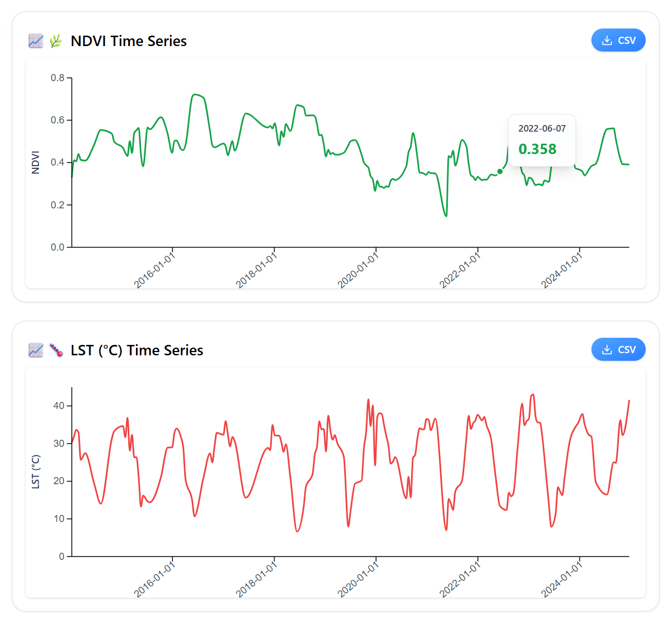The height and width of the screenshot is (624, 672).
Task: Click the vertical NDVI y-axis title
Action: pyautogui.click(x=36, y=162)
